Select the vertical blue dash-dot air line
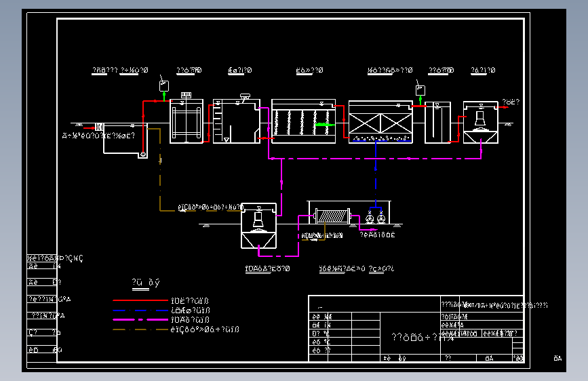Screen dimensions: 588x381 pos(376,174)
